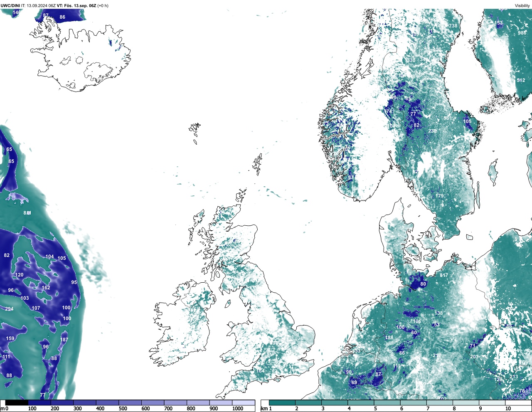
Task: Click the valid time 'Fös. 13.sep. 06Z'
Action: 80,5
